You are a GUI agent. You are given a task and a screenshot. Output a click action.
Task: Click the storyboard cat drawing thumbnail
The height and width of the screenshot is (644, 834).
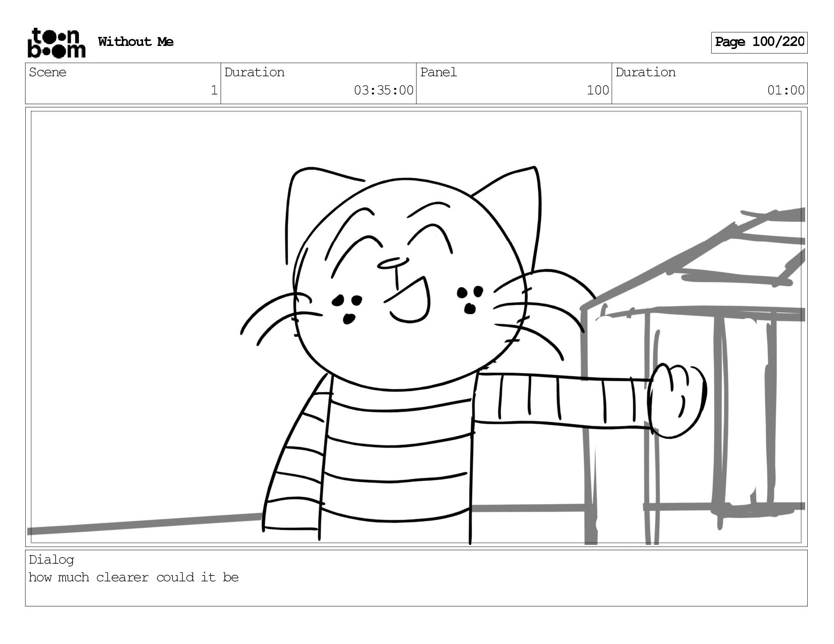pos(416,327)
